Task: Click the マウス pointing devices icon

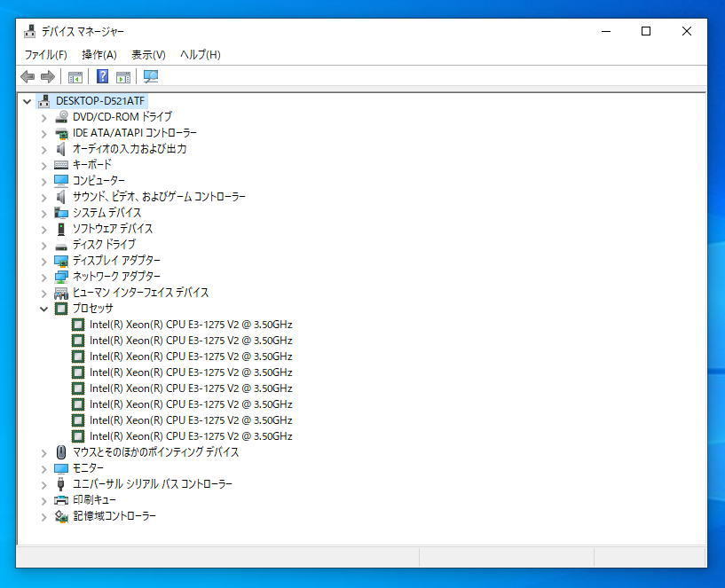Action: pyautogui.click(x=61, y=452)
